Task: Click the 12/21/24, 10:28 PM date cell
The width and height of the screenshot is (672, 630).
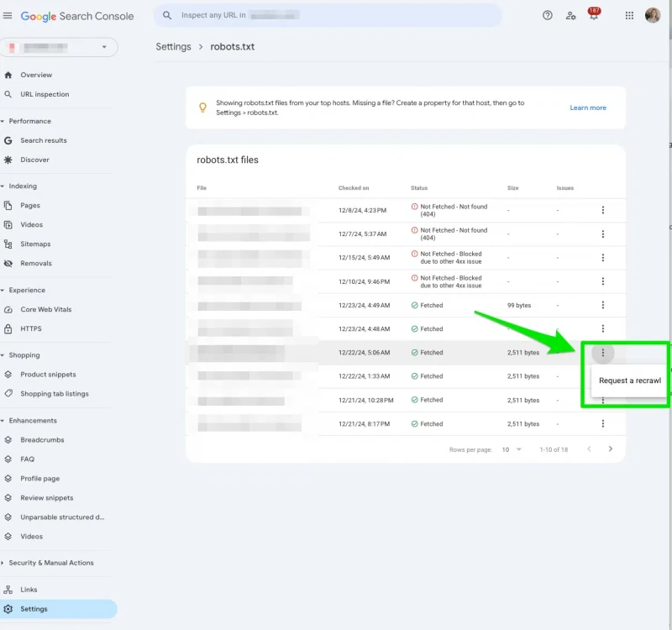Action: pyautogui.click(x=366, y=401)
